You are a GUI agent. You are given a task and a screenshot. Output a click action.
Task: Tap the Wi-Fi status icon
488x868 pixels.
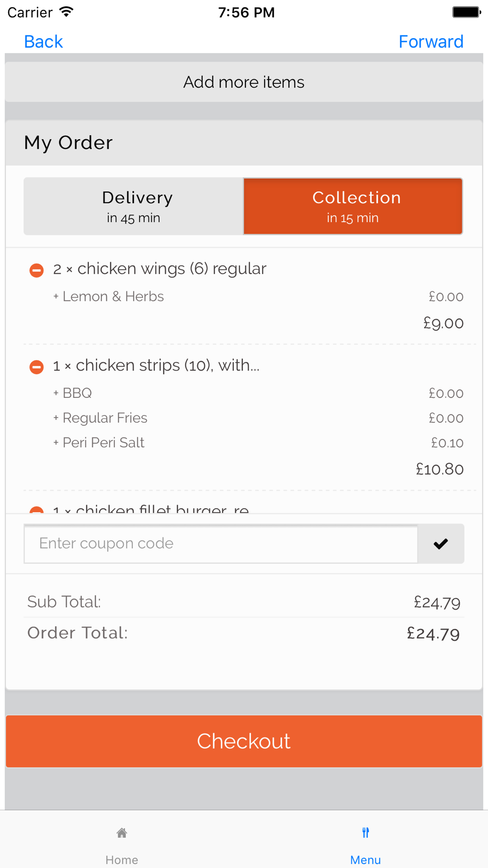click(x=66, y=12)
